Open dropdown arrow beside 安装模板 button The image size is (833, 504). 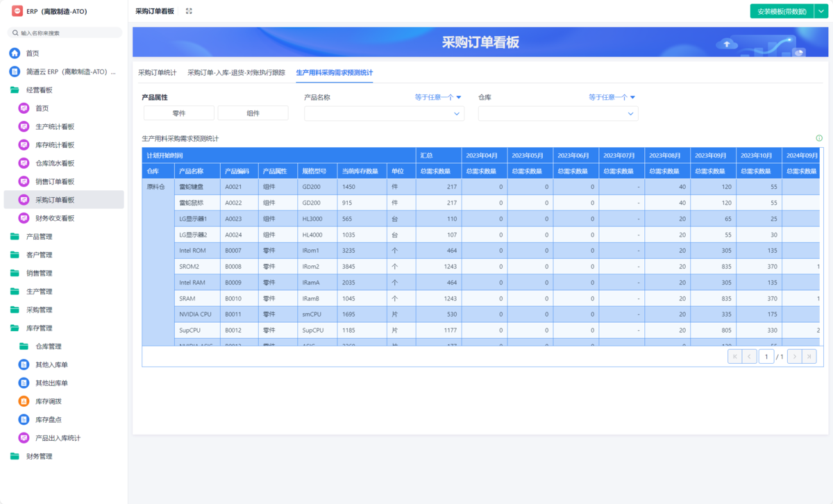(x=819, y=11)
